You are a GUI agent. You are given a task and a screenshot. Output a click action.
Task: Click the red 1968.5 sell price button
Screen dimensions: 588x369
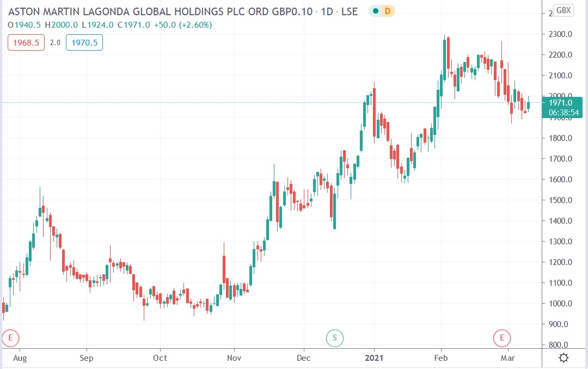26,42
